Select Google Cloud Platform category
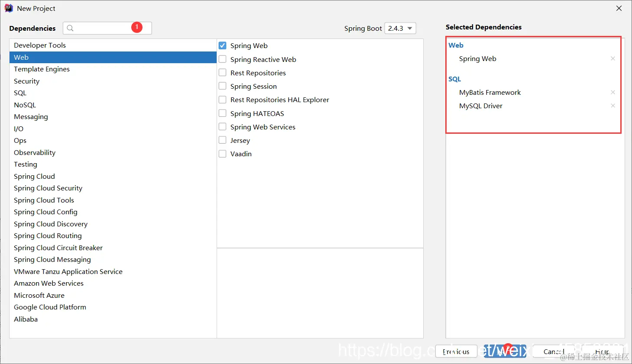 pyautogui.click(x=113, y=307)
